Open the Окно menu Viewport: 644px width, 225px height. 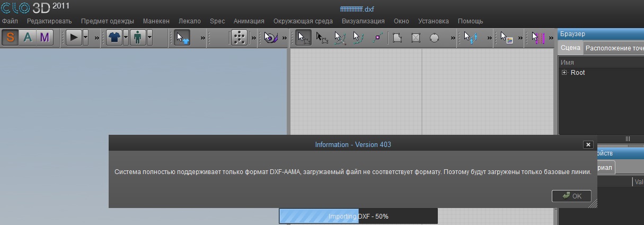point(401,21)
